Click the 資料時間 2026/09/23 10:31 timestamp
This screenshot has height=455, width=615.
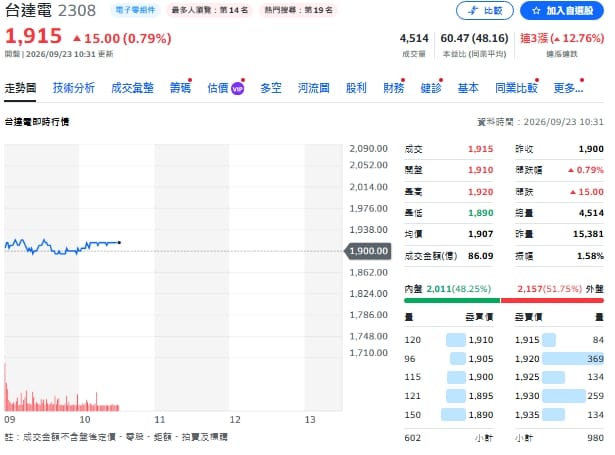540,122
